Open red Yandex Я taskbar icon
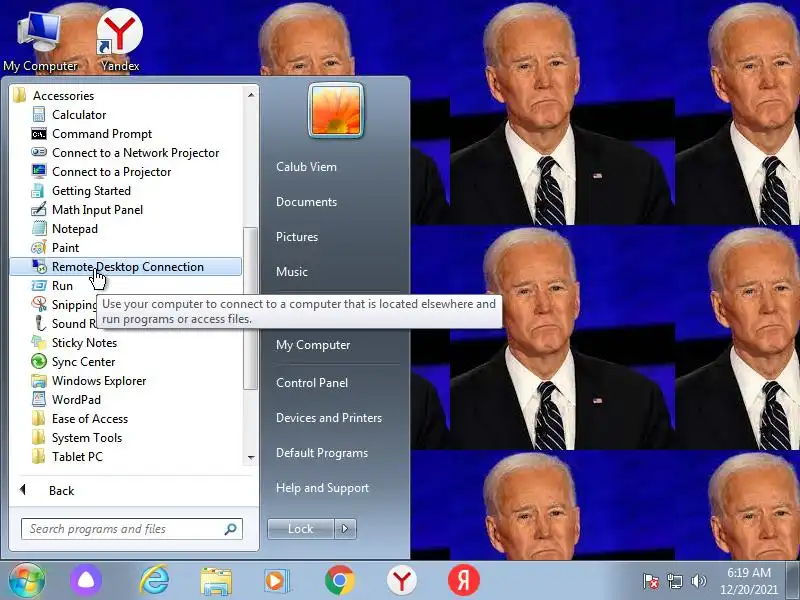The height and width of the screenshot is (600, 800). pos(464,581)
